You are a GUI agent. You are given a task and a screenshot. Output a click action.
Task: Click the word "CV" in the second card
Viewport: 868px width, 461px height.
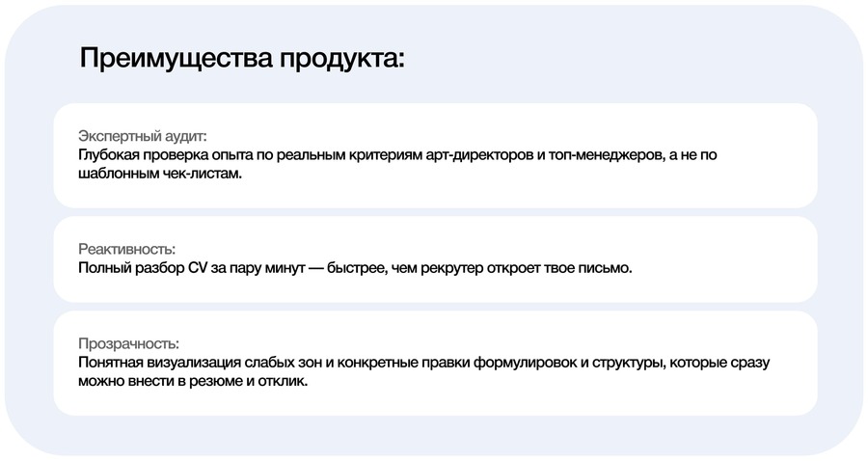(198, 268)
